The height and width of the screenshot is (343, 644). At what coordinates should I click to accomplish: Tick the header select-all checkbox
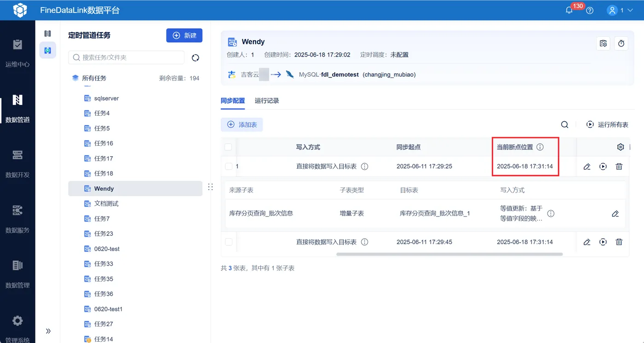228,147
